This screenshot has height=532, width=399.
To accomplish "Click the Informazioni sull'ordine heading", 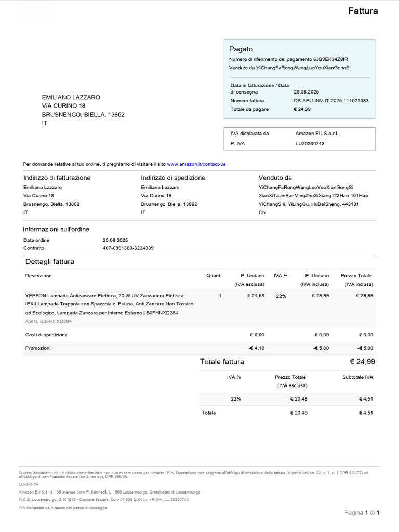I will click(x=56, y=229).
